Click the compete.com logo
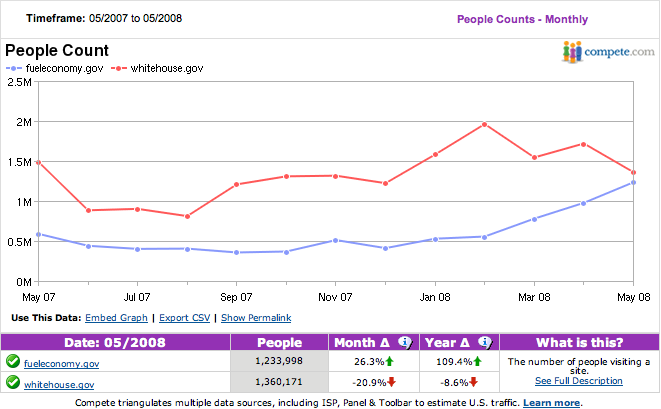Image resolution: width=661 pixels, height=409 pixels. [608, 52]
